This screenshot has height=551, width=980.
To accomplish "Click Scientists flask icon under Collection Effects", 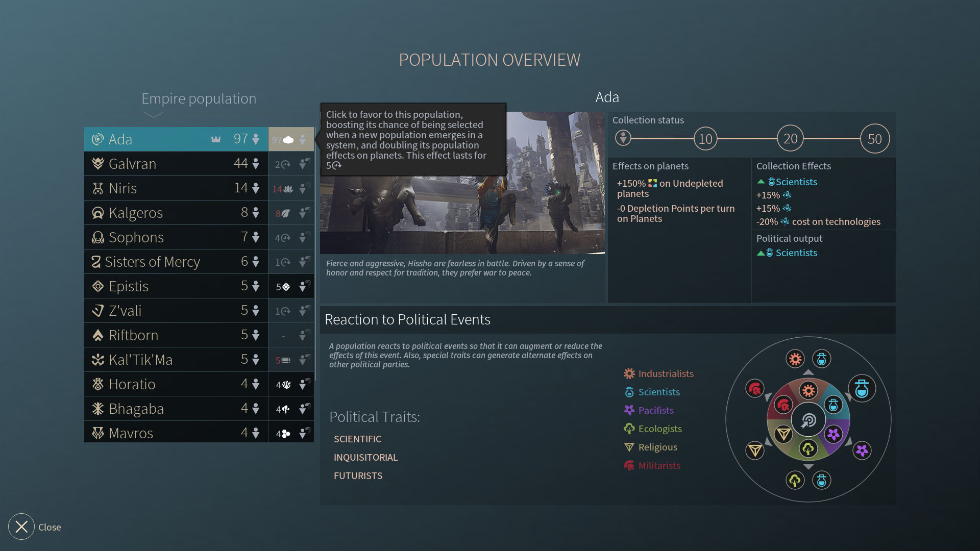I will pos(771,182).
